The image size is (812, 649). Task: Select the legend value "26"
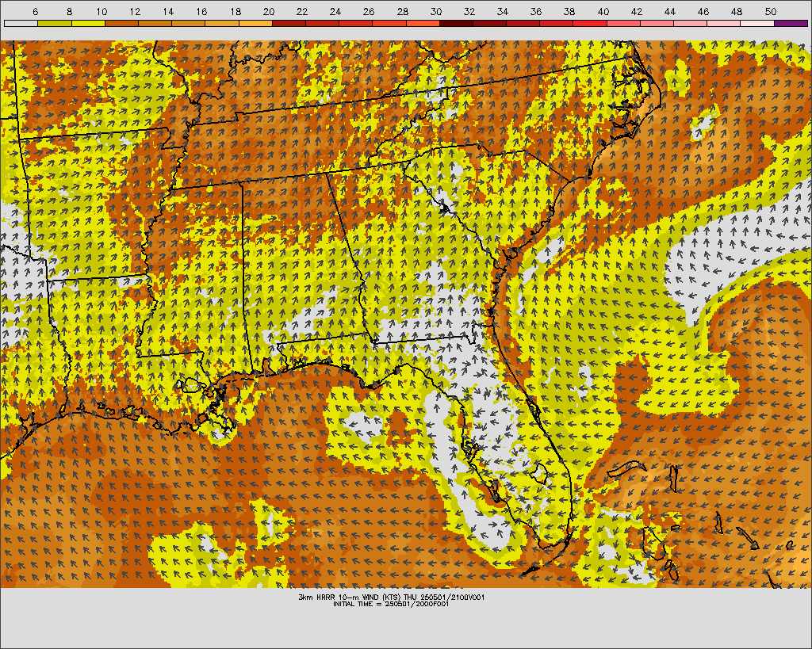point(369,11)
